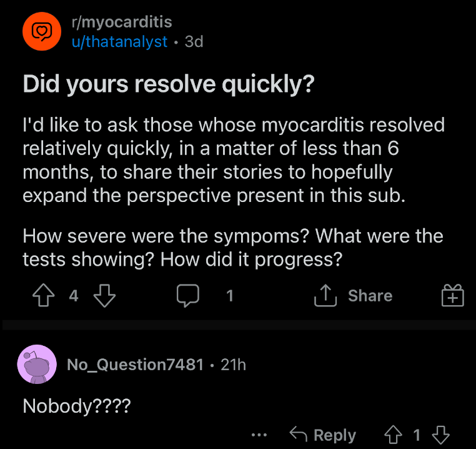Click the Share label on the post
The image size is (476, 449).
point(370,296)
